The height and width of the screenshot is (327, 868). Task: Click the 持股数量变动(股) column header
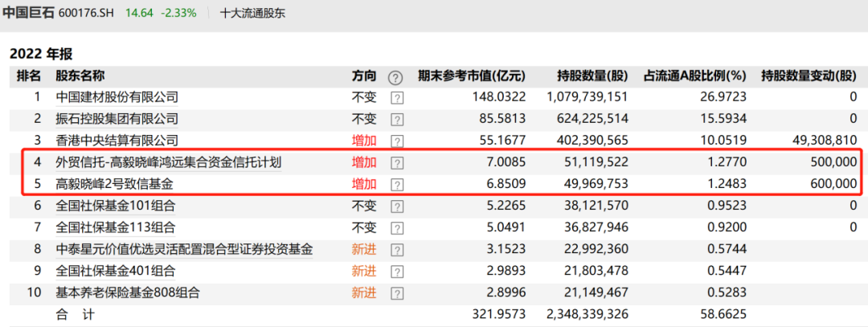click(x=809, y=76)
